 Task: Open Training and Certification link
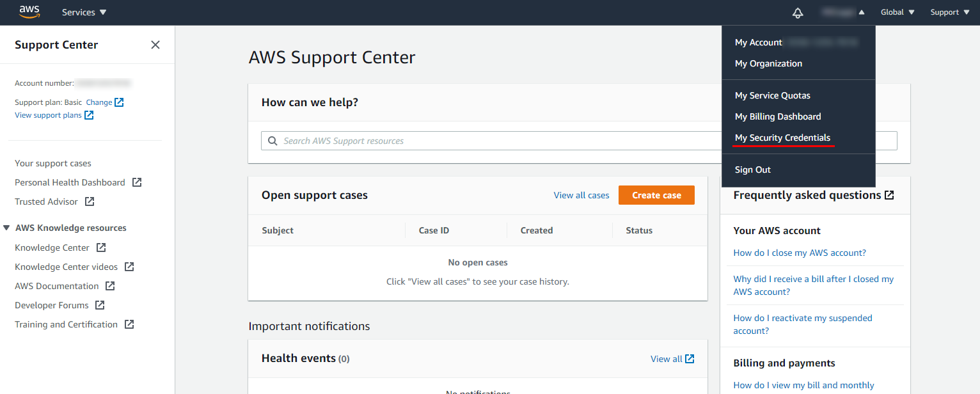coord(67,324)
